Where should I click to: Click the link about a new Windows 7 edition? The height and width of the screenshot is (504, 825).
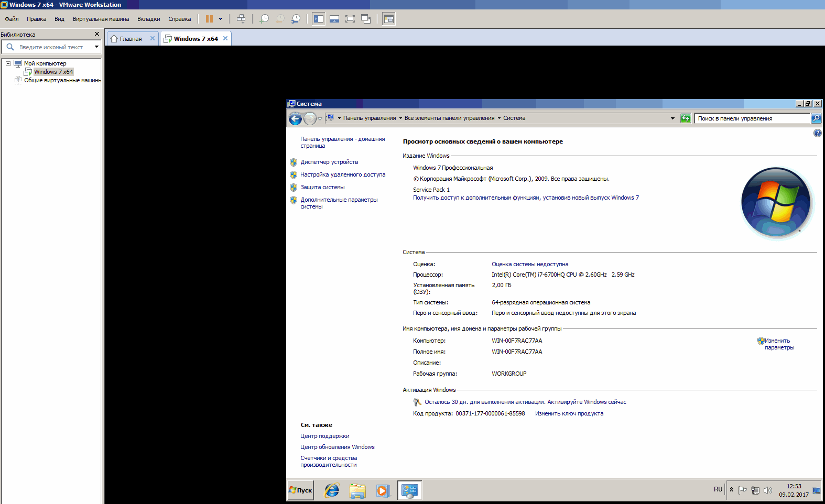526,198
